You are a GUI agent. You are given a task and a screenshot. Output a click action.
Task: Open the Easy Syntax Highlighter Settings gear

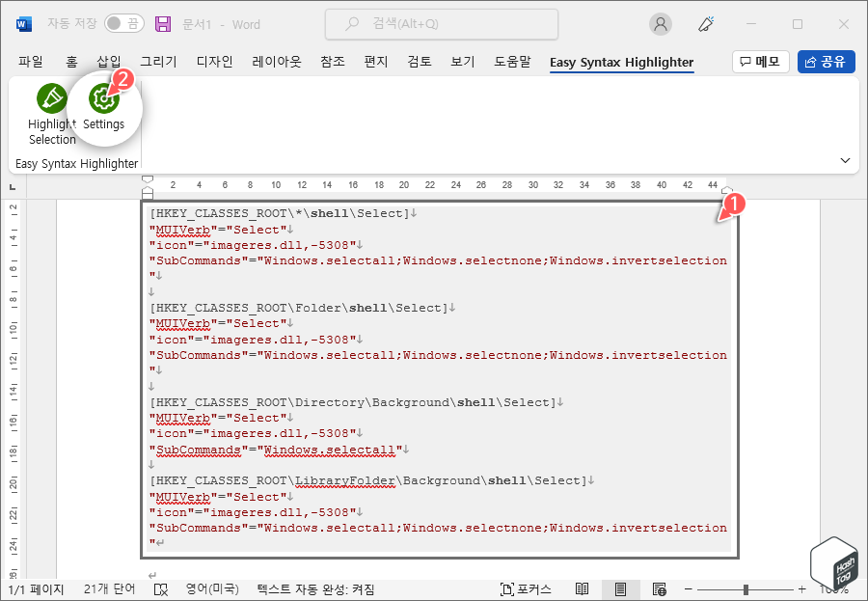[103, 98]
